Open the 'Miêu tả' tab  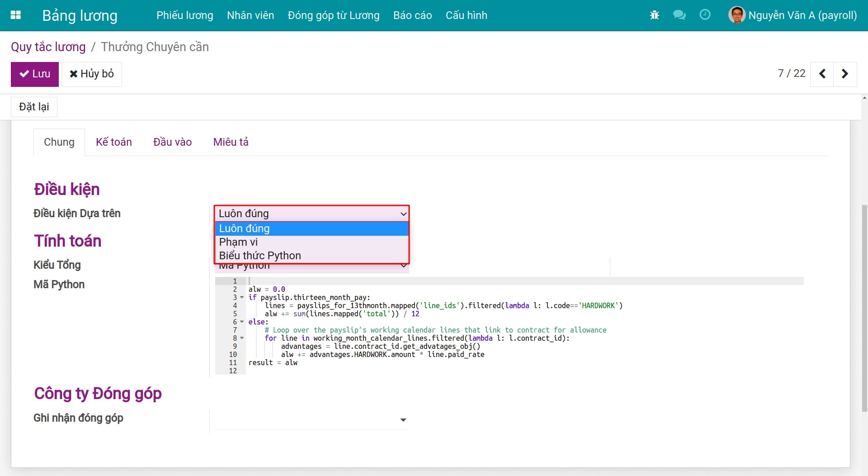(231, 142)
